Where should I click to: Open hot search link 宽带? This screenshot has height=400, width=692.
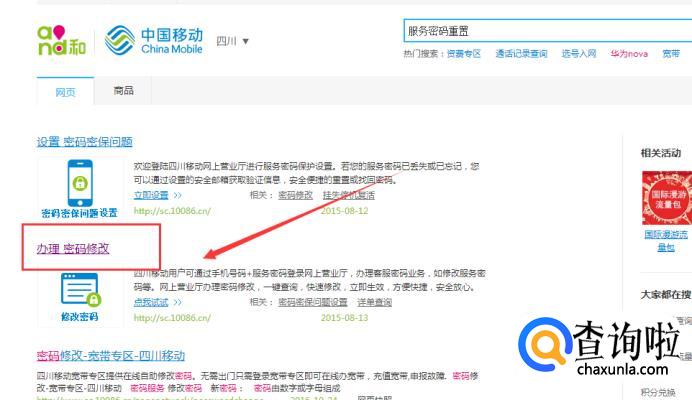tap(671, 54)
